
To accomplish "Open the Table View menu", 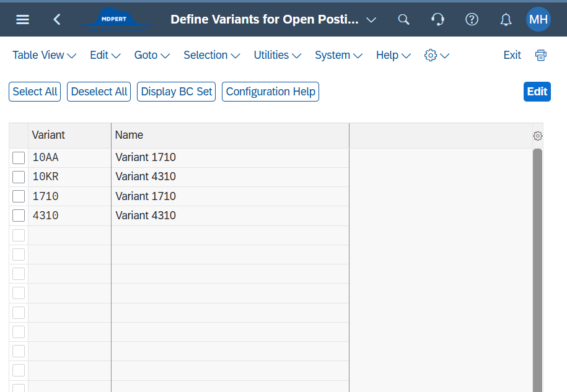I will [45, 55].
